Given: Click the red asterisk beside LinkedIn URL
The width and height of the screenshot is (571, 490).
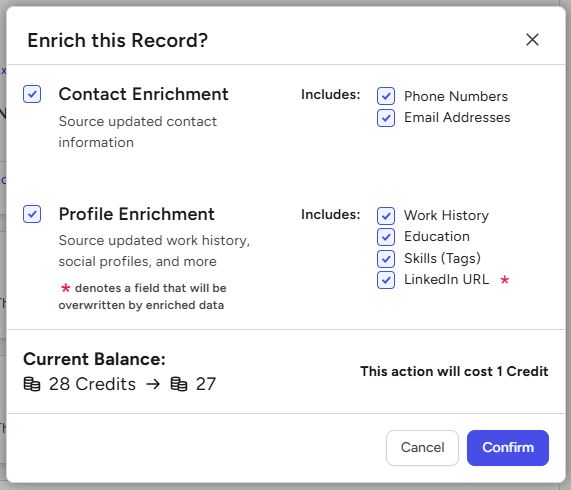Looking at the screenshot, I should point(504,280).
